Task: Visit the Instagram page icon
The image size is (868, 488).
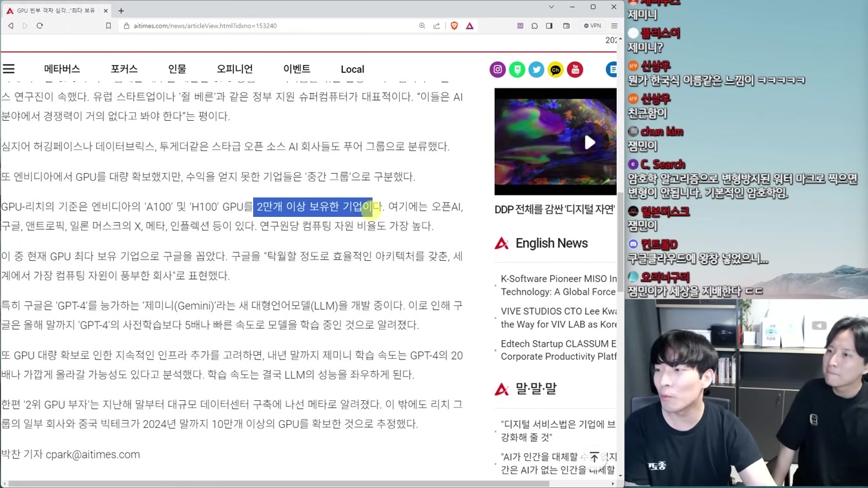Action: [x=497, y=69]
